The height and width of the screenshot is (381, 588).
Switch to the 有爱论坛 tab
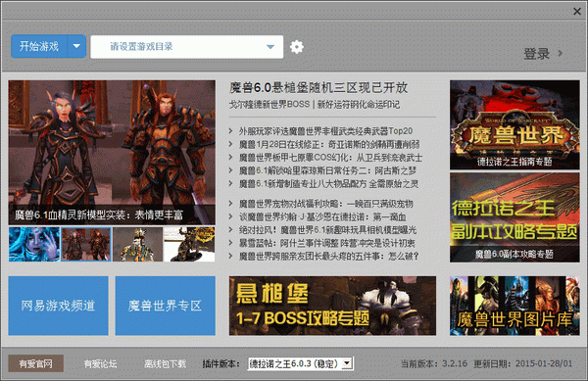point(100,363)
